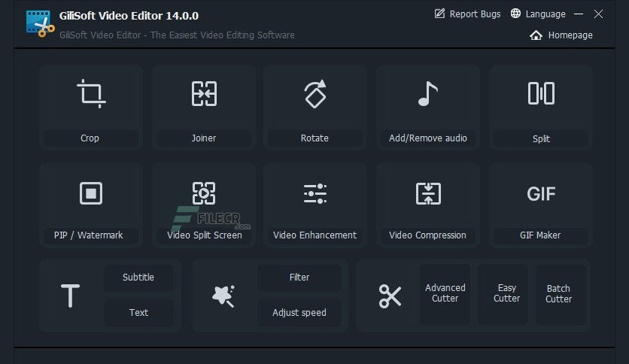Open the Text tool button
Image resolution: width=629 pixels, height=364 pixels.
pyautogui.click(x=138, y=313)
